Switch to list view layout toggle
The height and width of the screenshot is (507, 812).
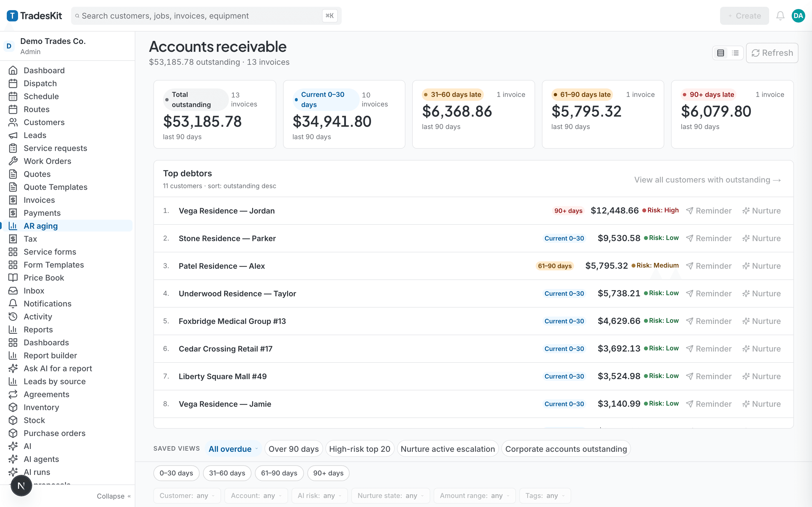(735, 53)
